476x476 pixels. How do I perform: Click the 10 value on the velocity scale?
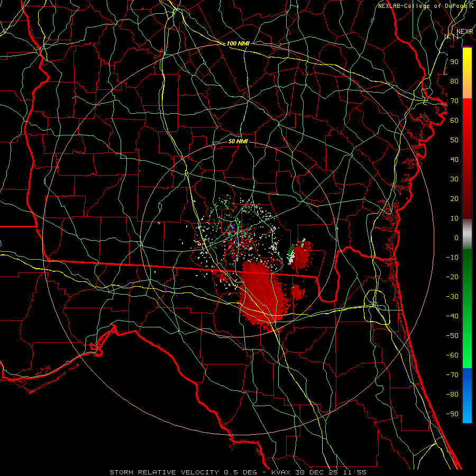(454, 218)
